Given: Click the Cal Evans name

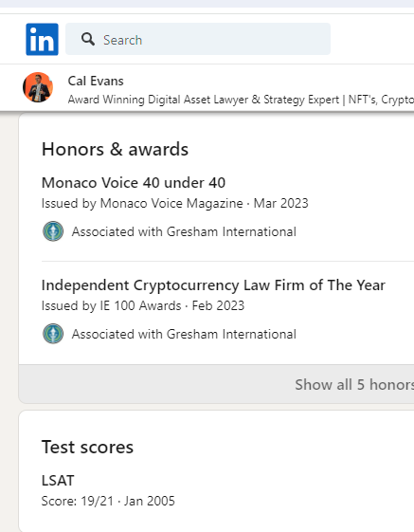Looking at the screenshot, I should click(96, 82).
